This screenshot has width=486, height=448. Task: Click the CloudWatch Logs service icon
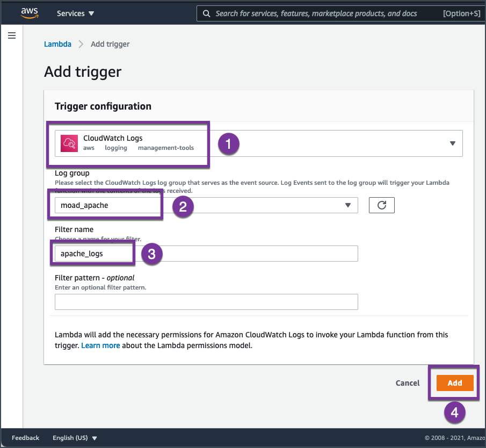[x=69, y=143]
